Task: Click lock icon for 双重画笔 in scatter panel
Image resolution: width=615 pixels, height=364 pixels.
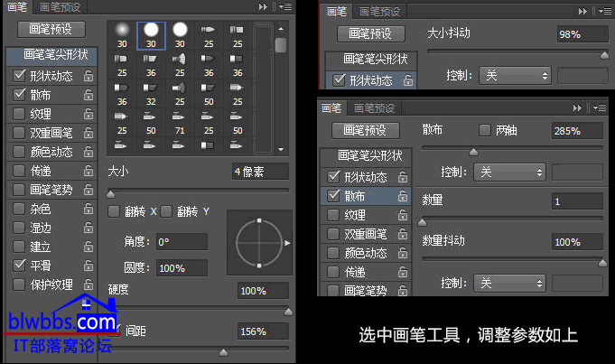Action: point(403,234)
